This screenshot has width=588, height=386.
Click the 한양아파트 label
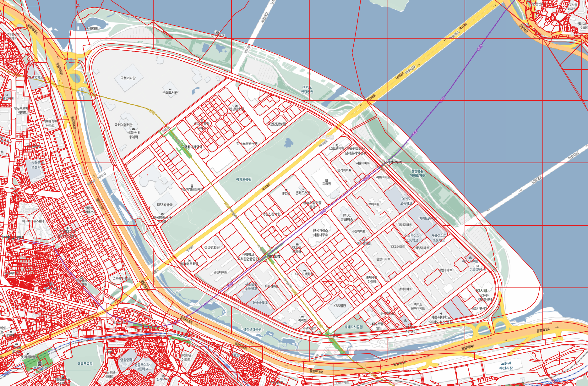point(383,259)
